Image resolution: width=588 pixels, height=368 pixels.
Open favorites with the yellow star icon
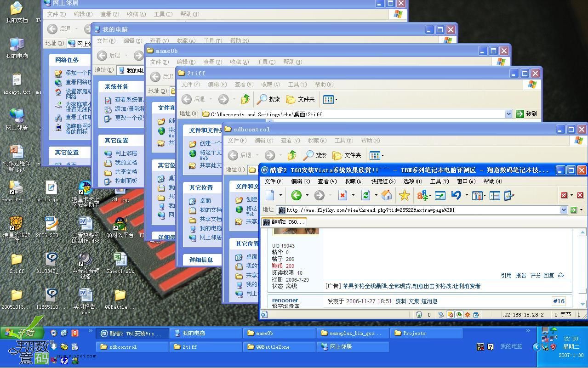pos(404,195)
